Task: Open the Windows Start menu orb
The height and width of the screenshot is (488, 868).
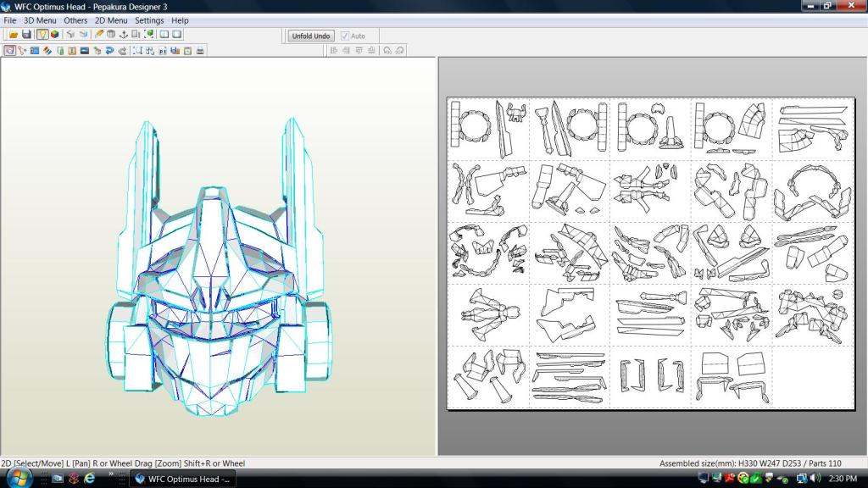Action: [19, 478]
